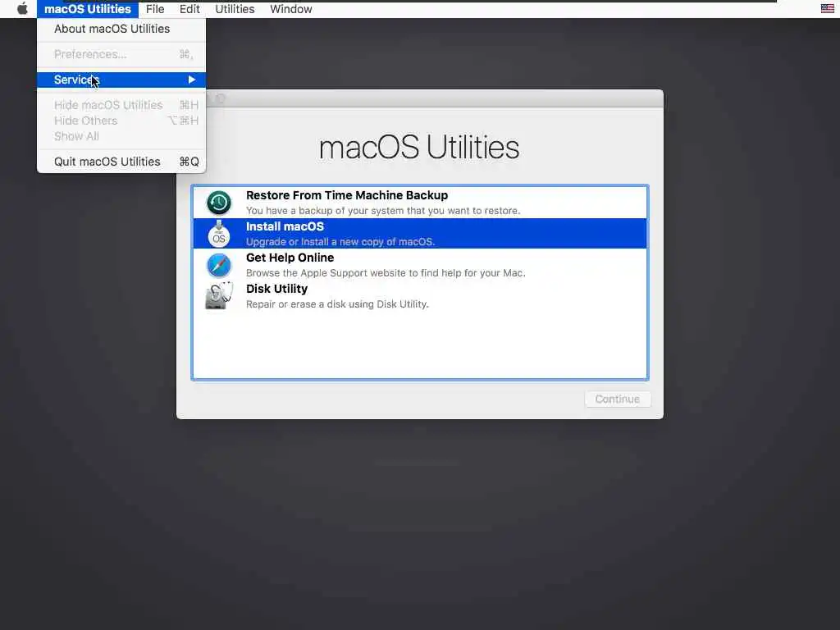Click 'Repair or erase a disk' description

pyautogui.click(x=337, y=304)
